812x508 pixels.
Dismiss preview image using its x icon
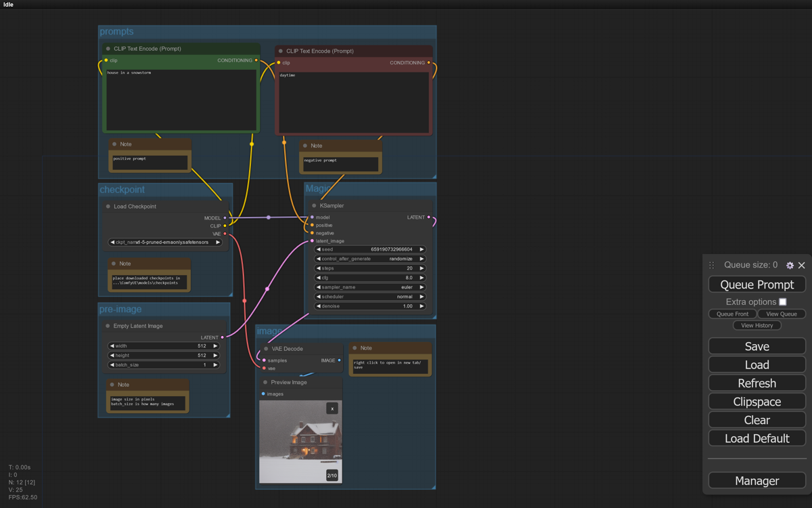tap(332, 408)
